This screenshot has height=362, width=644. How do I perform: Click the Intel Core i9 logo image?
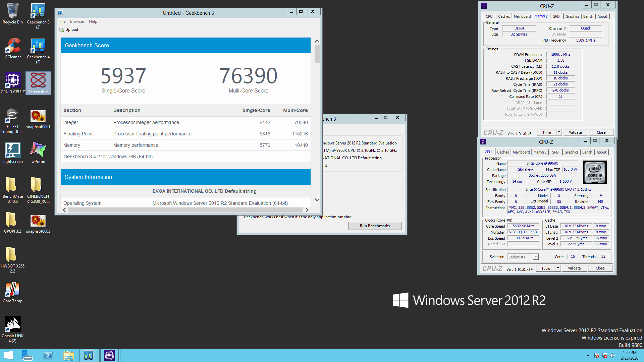(x=595, y=172)
